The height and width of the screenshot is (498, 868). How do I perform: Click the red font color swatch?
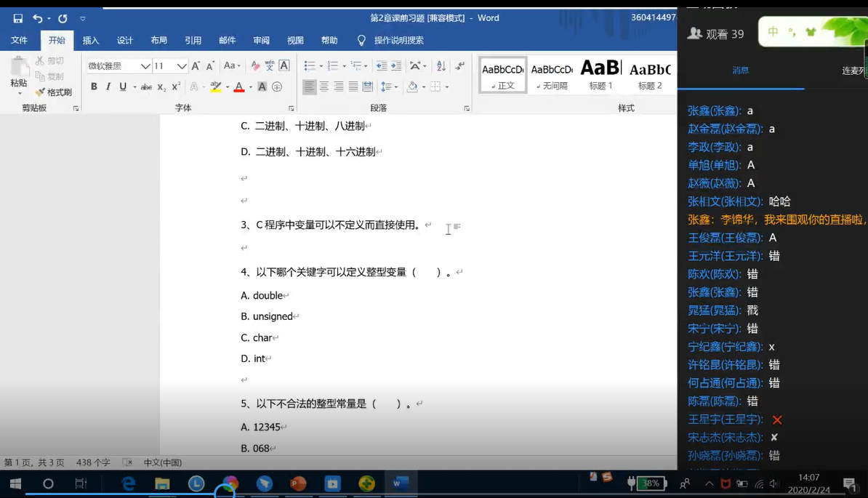[x=238, y=87]
